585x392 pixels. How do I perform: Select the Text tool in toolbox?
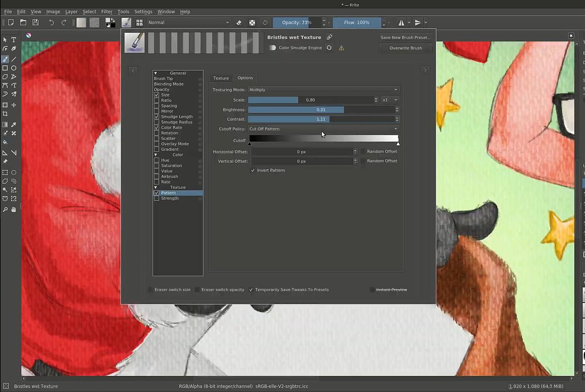[14, 40]
